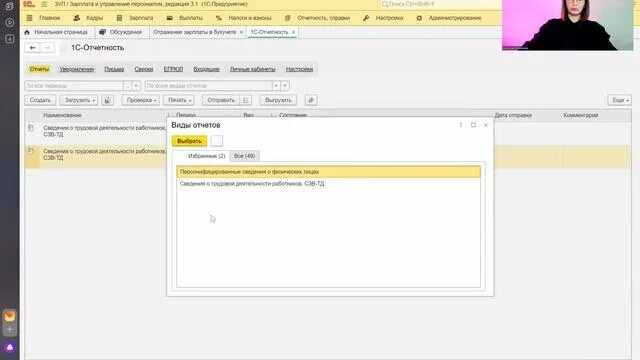This screenshot has height=360, width=640.
Task: Go forward with the right arrow button
Action: point(47,48)
